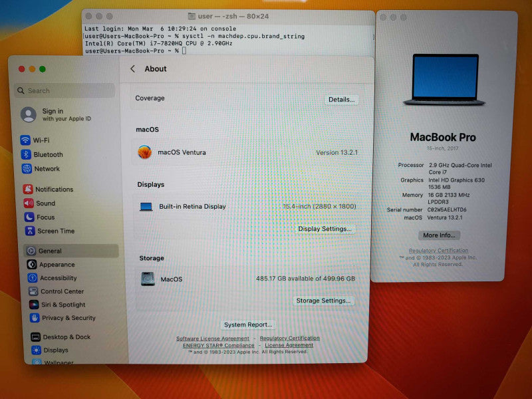Screen dimensions: 532x399
Task: Click More Info in About This Mac
Action: pyautogui.click(x=439, y=235)
